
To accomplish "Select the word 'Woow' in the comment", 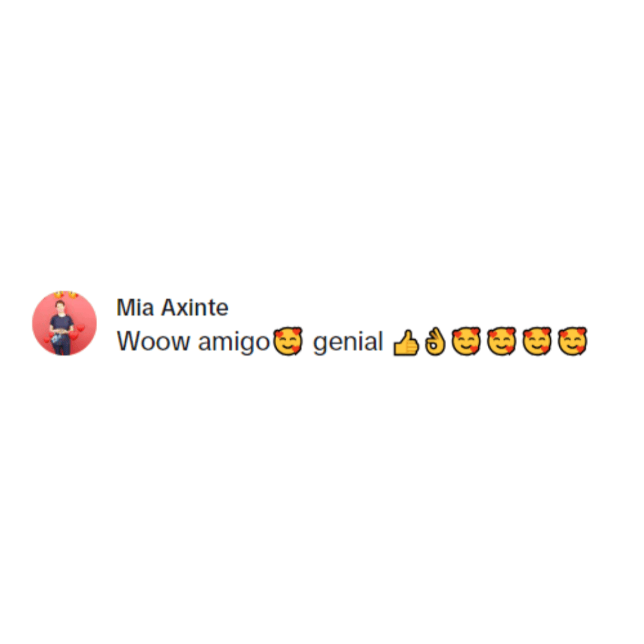I will point(154,341).
